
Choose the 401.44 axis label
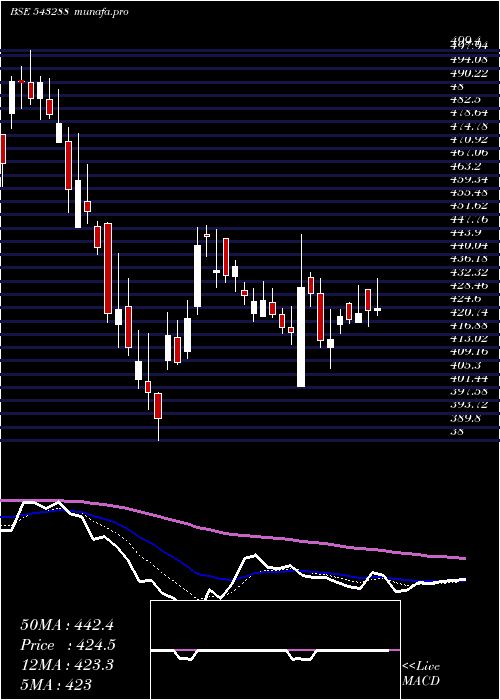tap(469, 379)
